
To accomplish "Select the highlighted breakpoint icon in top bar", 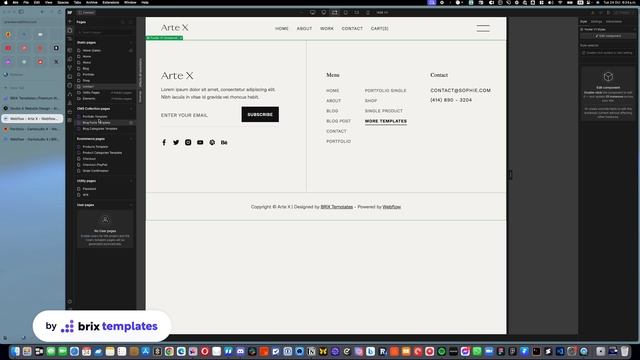I will [x=335, y=12].
